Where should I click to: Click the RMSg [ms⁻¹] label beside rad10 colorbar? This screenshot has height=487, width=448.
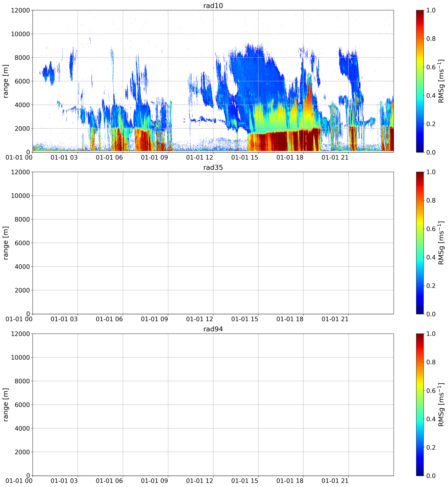[441, 81]
